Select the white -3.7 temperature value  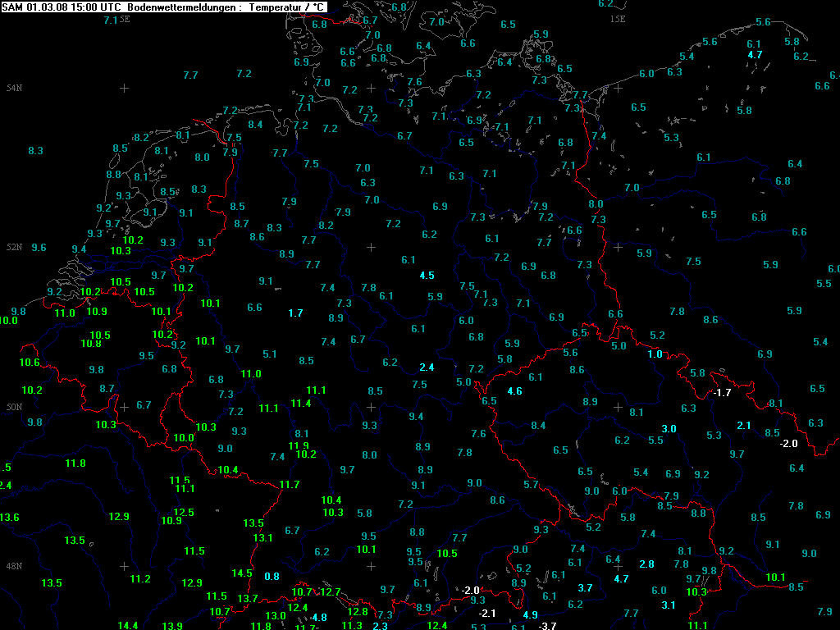[x=546, y=627]
